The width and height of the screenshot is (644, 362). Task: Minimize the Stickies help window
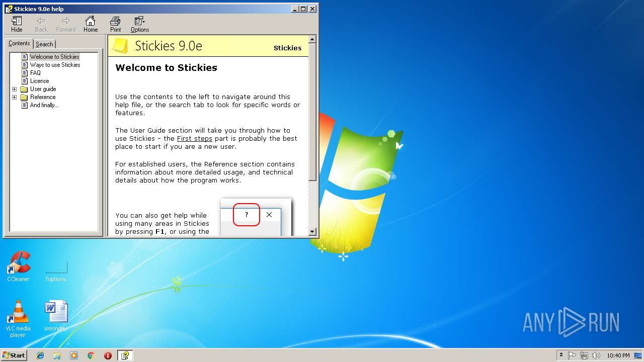tap(295, 9)
